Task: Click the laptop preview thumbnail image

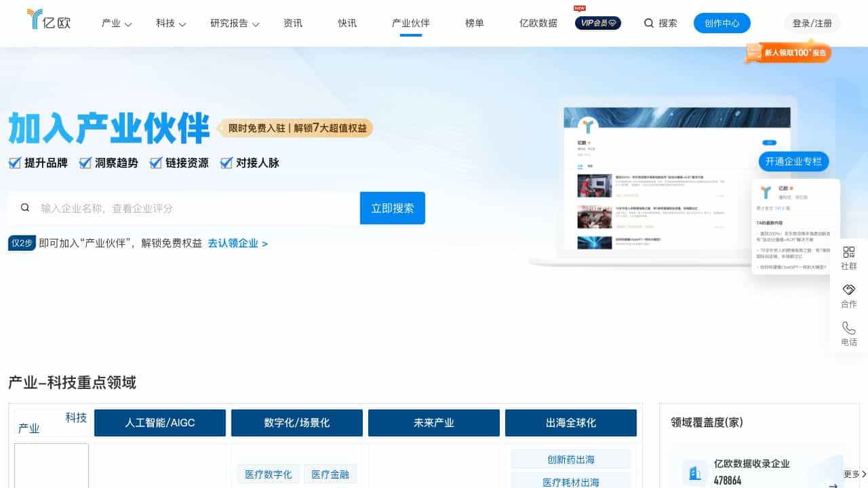Action: (x=678, y=183)
